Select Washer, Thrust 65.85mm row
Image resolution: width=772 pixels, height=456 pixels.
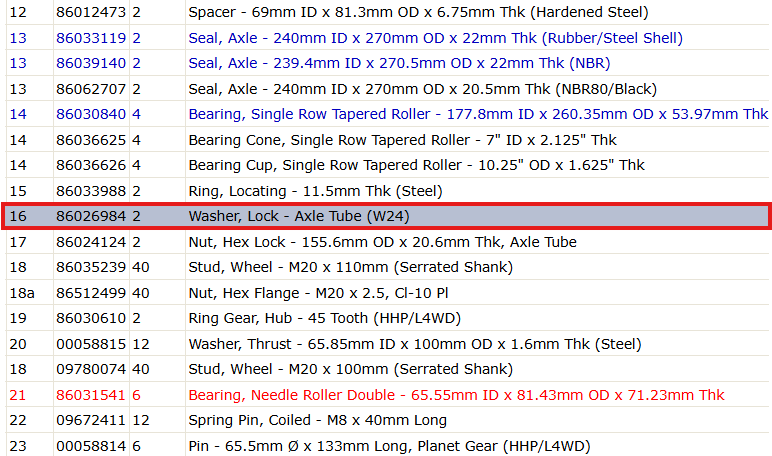click(387, 344)
